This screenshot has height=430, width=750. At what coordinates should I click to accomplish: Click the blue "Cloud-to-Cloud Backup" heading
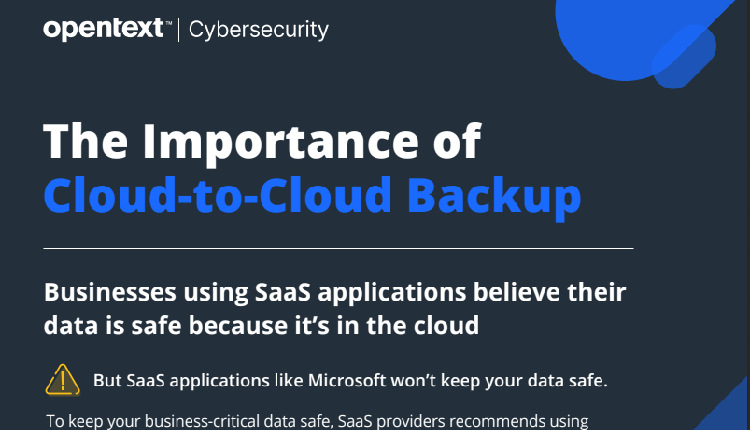coord(312,194)
